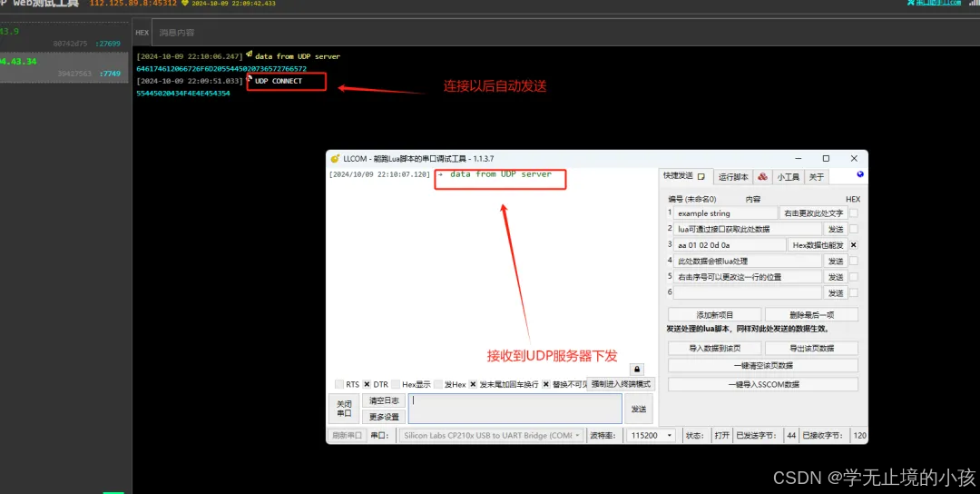Toggle the 发末尾加回车换行 checkbox

[473, 384]
